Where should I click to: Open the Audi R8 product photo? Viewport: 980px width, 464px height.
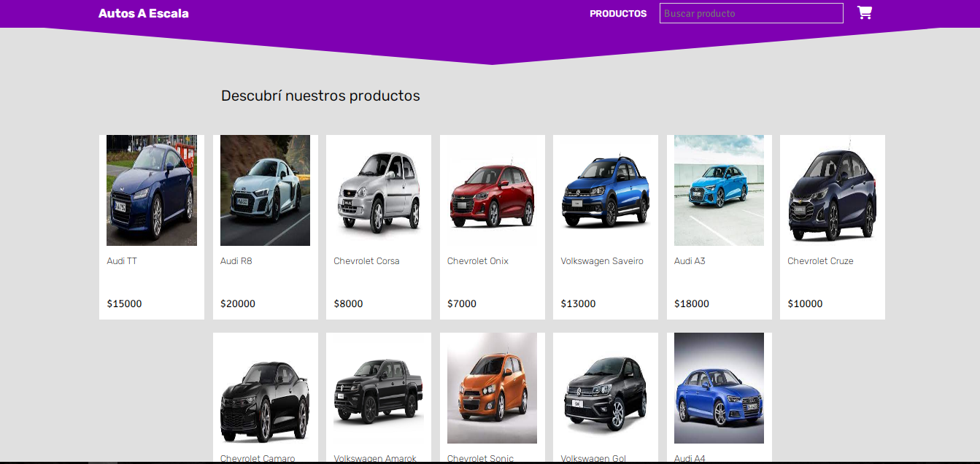265,190
